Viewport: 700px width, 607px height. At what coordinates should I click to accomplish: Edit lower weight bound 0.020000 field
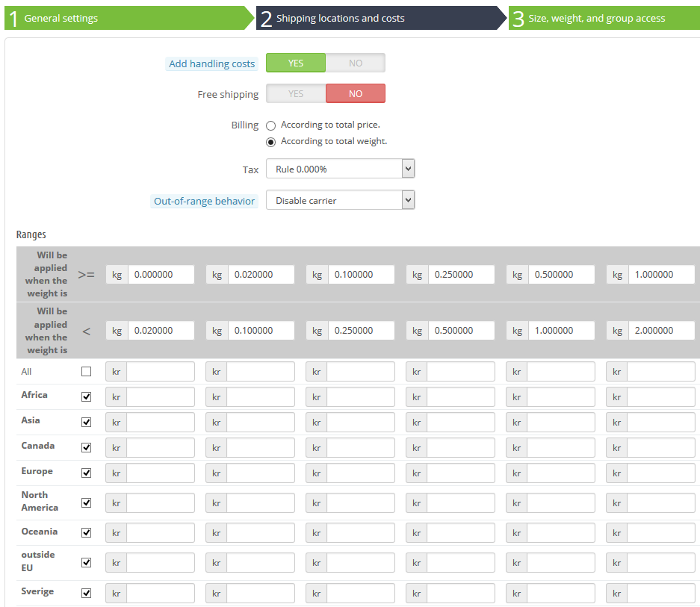tap(261, 275)
